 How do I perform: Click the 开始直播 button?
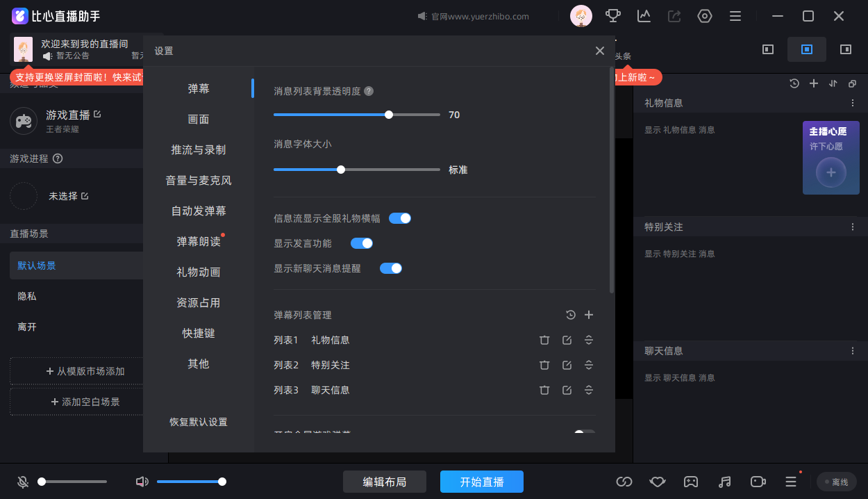pos(482,482)
